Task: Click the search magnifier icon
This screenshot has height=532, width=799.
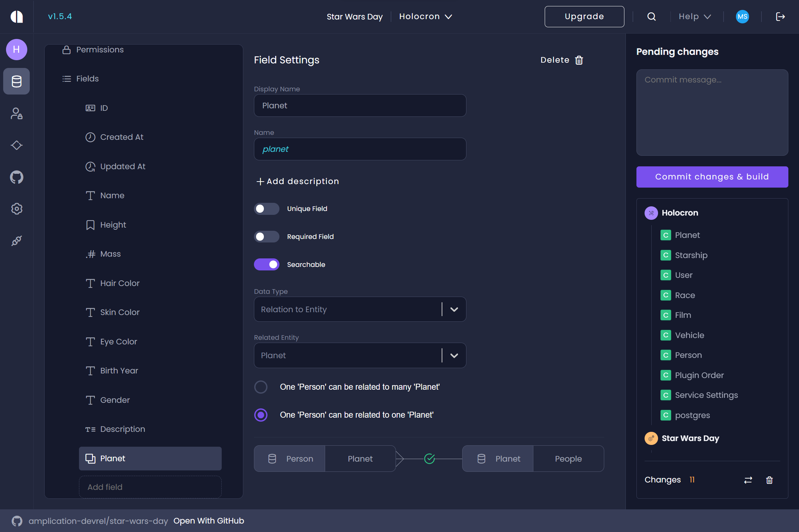Action: [652, 17]
